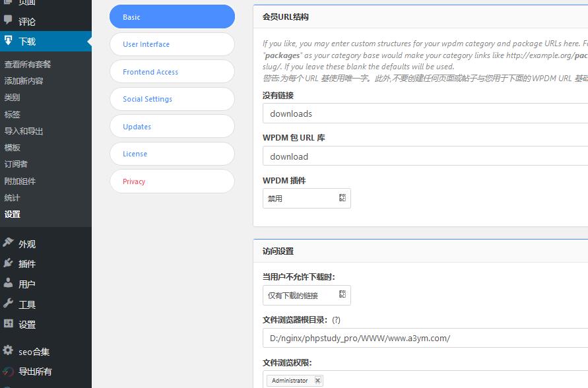Image resolution: width=588 pixels, height=388 pixels.
Task: Open the Privacy tab
Action: pyautogui.click(x=172, y=181)
